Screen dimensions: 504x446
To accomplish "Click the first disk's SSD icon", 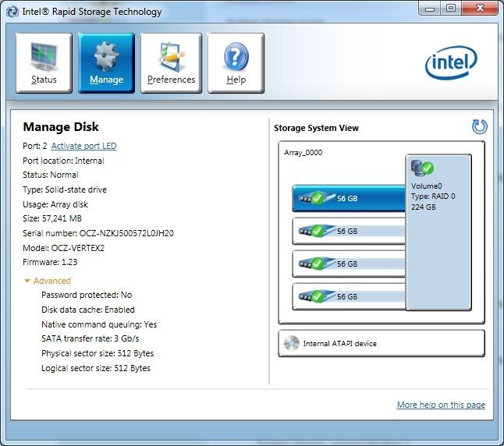I will 317,198.
